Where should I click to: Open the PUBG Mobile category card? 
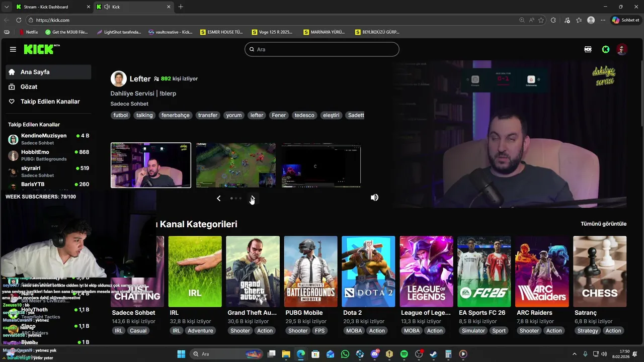click(x=310, y=271)
